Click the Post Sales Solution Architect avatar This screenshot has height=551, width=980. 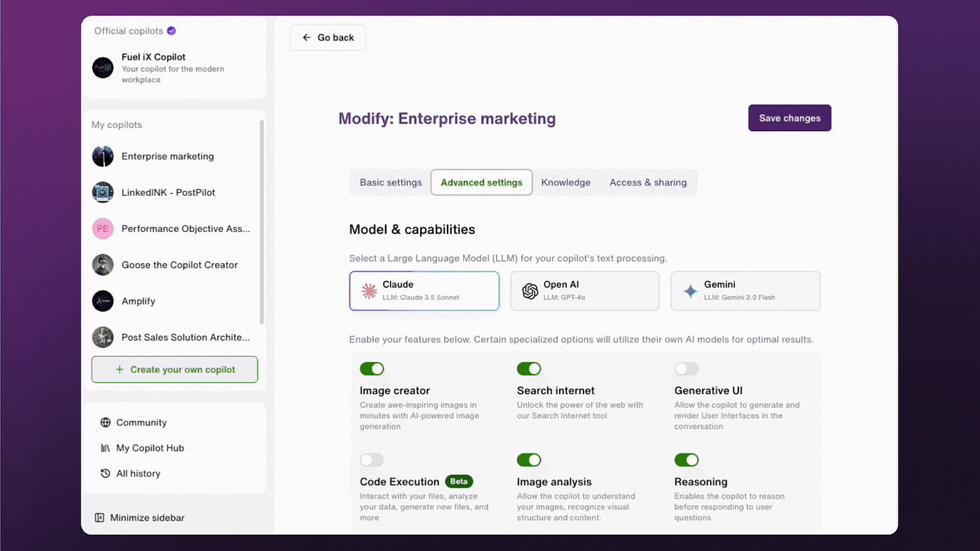click(x=103, y=337)
